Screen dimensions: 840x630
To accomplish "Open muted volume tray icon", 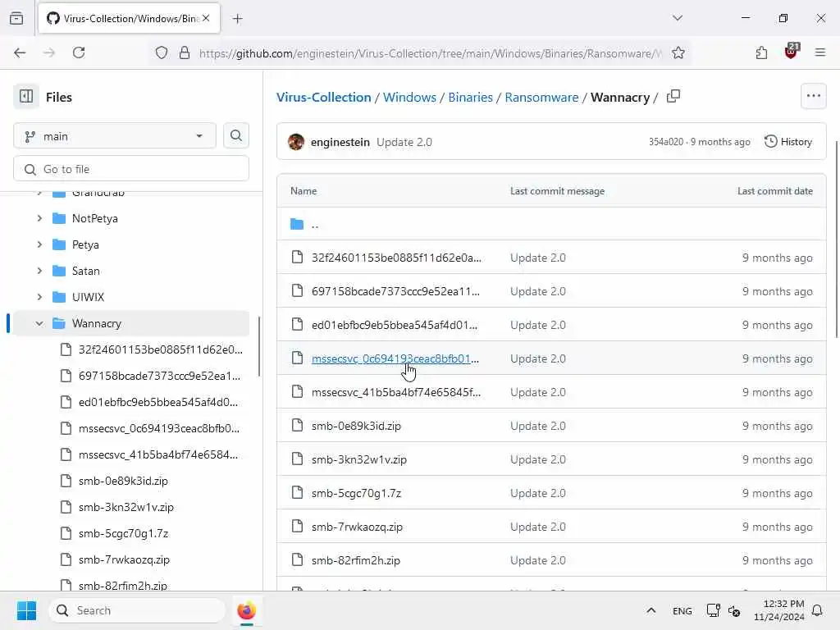I will click(734, 610).
